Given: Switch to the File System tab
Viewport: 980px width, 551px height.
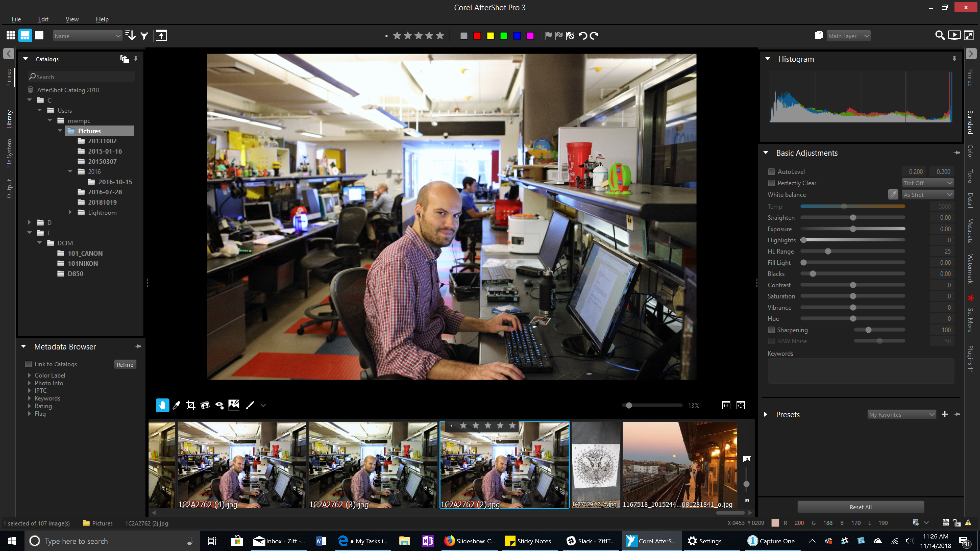Looking at the screenshot, I should click(9, 154).
